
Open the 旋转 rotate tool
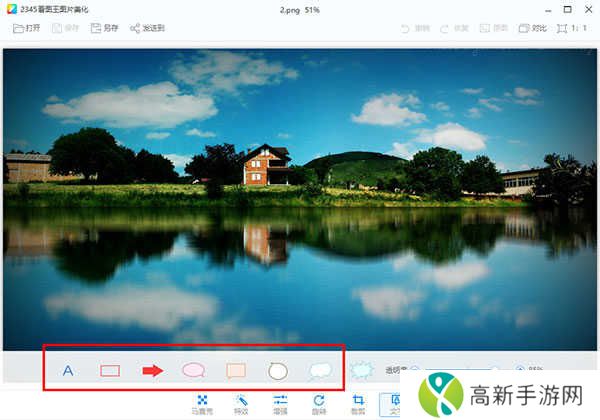pyautogui.click(x=319, y=403)
